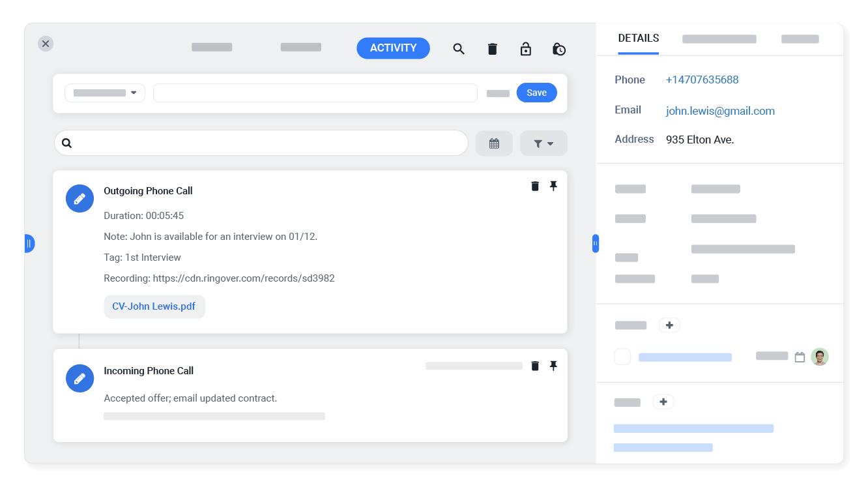The image size is (868, 487).
Task: Select the DETAILS tab
Action: click(x=638, y=38)
